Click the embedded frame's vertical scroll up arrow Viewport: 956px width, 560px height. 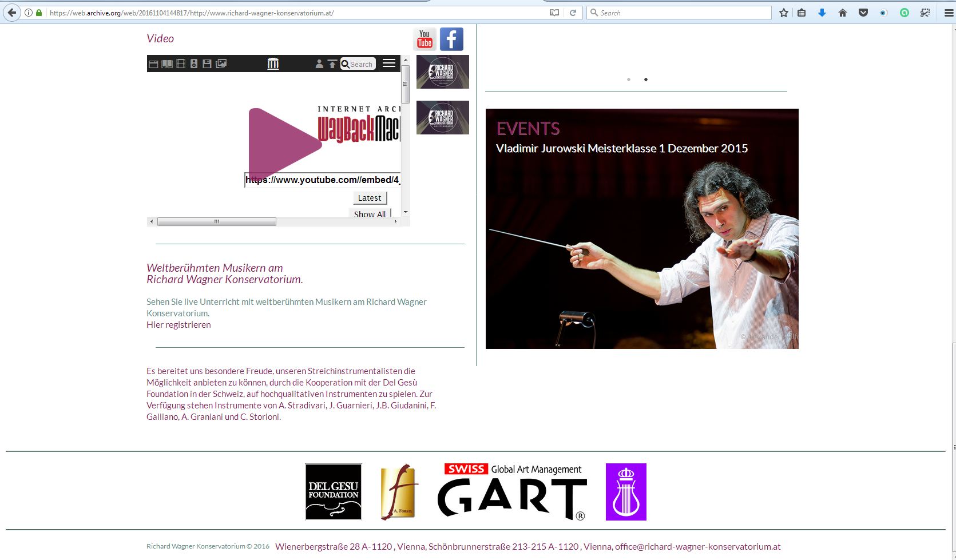[x=406, y=59]
